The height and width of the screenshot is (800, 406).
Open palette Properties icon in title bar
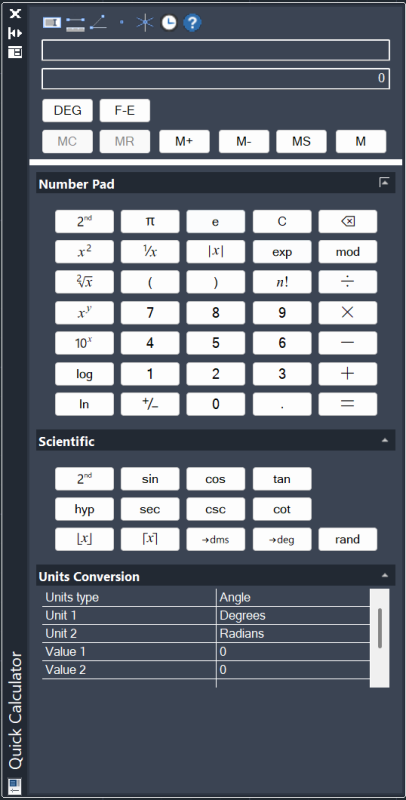coord(15,52)
